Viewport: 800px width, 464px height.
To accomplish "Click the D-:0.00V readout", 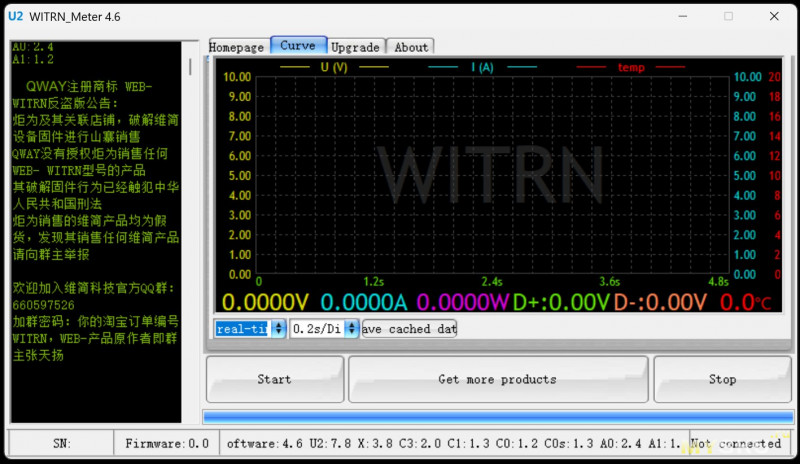I will (x=660, y=302).
